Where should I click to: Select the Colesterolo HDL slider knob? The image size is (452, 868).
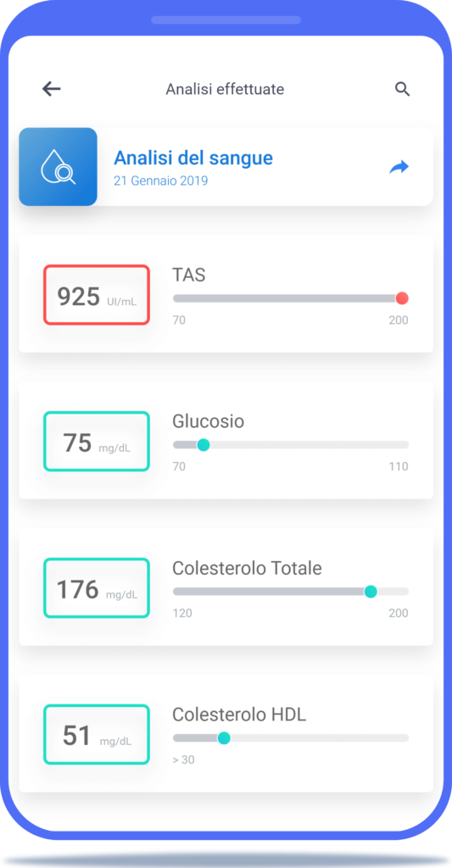click(224, 738)
